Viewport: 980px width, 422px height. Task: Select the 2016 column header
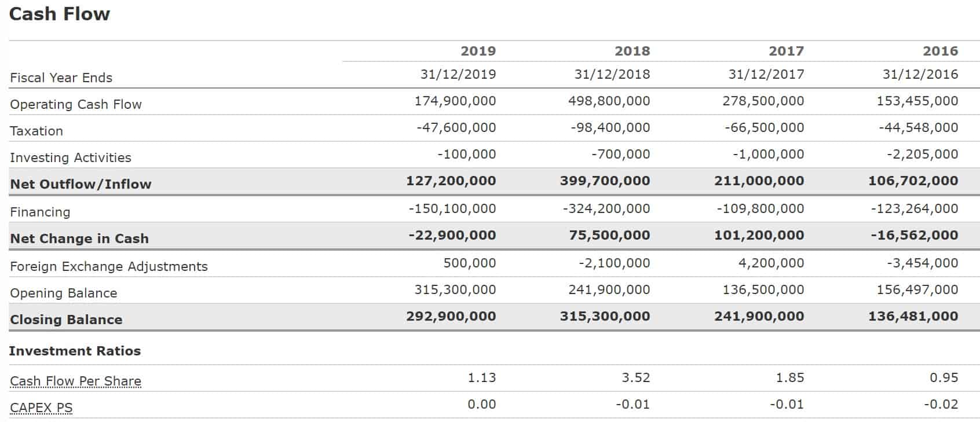(x=941, y=51)
